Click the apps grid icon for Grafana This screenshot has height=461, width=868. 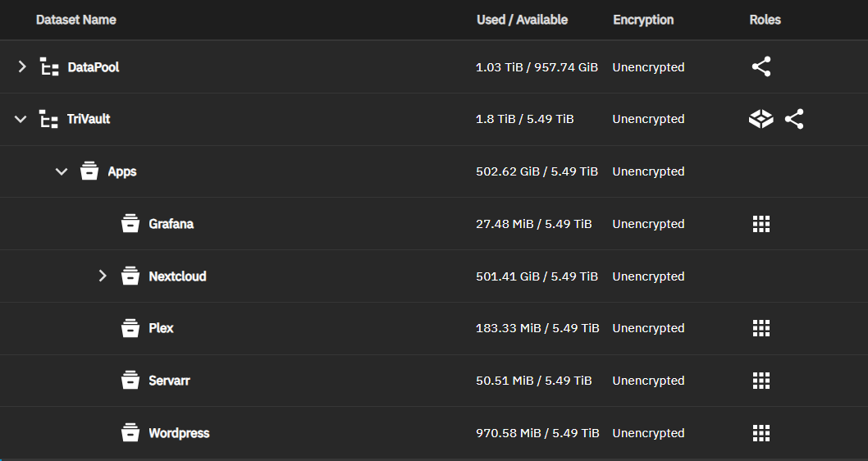pyautogui.click(x=761, y=224)
